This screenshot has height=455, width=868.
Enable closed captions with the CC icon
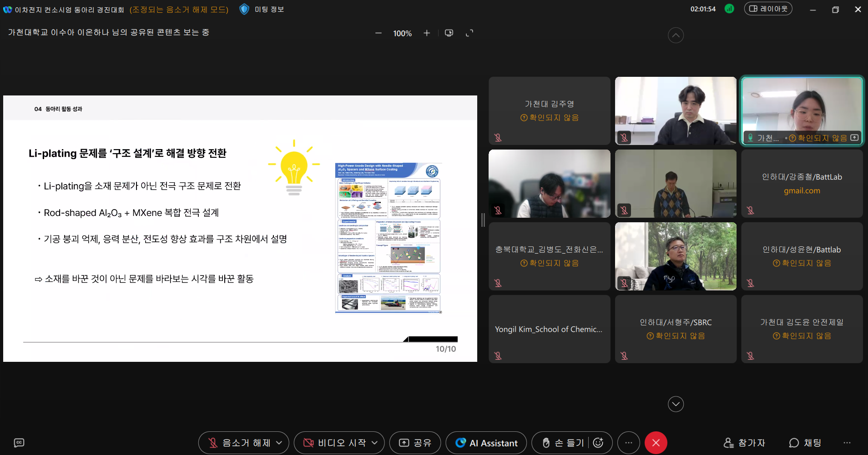pyautogui.click(x=18, y=442)
